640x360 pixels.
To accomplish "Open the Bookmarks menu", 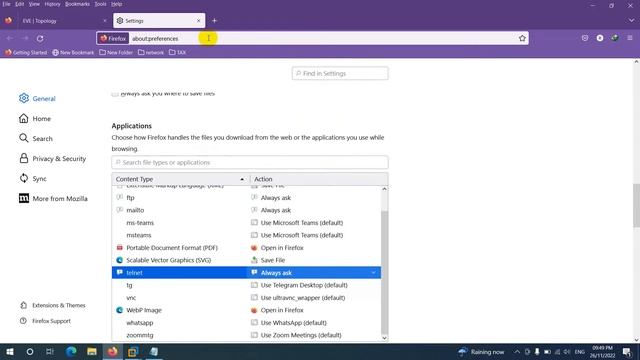I will [x=77, y=4].
